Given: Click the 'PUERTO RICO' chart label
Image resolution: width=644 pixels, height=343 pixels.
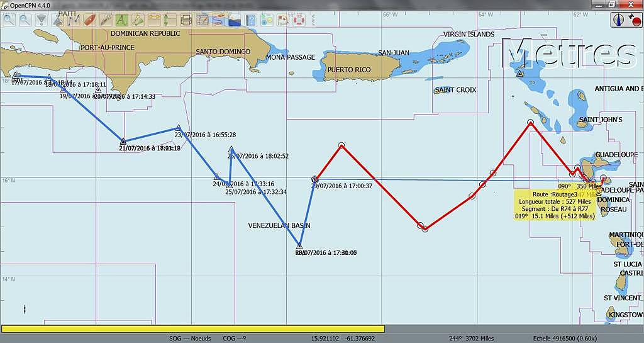Looking at the screenshot, I should coord(348,70).
